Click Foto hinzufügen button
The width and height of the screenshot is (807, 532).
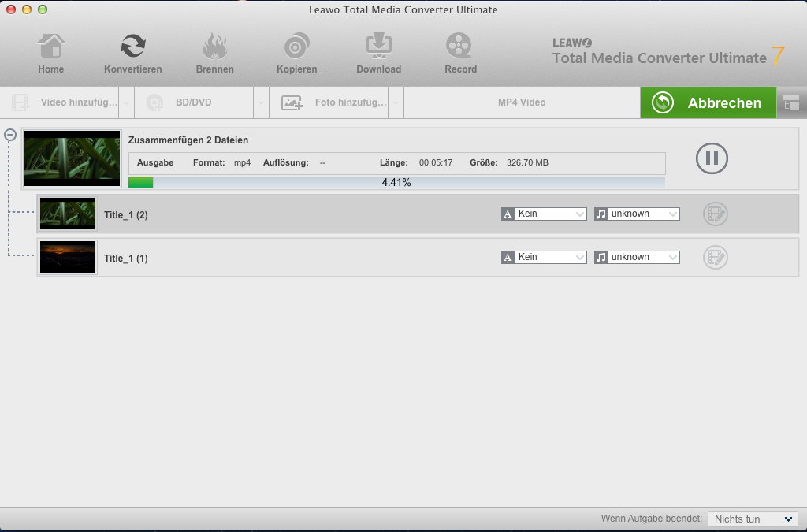click(329, 102)
